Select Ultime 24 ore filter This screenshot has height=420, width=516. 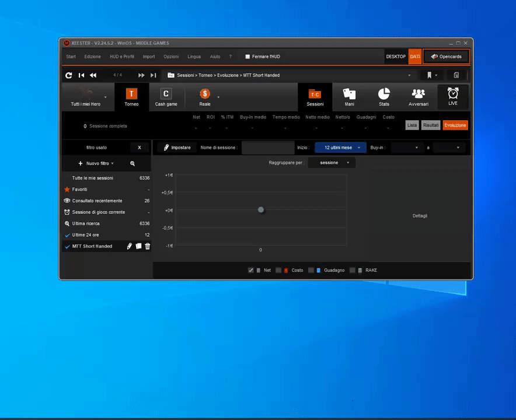(107, 235)
